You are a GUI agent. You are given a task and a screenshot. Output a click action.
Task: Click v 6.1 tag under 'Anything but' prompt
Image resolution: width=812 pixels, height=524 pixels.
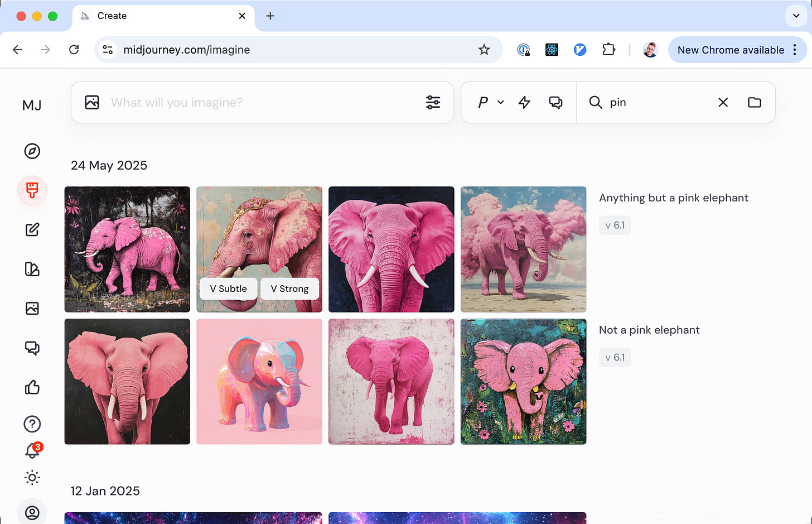coord(615,225)
